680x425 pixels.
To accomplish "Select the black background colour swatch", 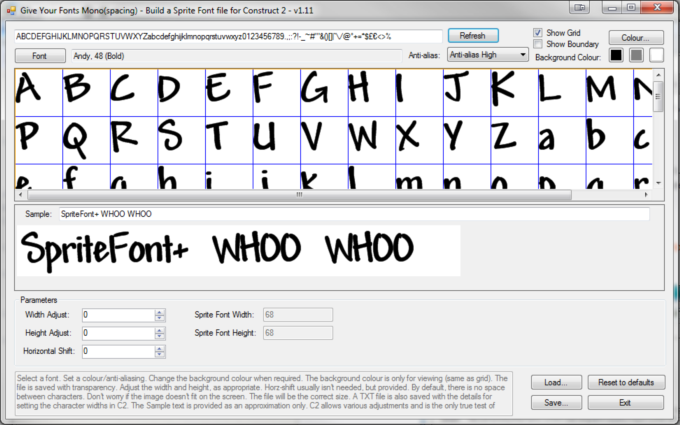I will 616,55.
